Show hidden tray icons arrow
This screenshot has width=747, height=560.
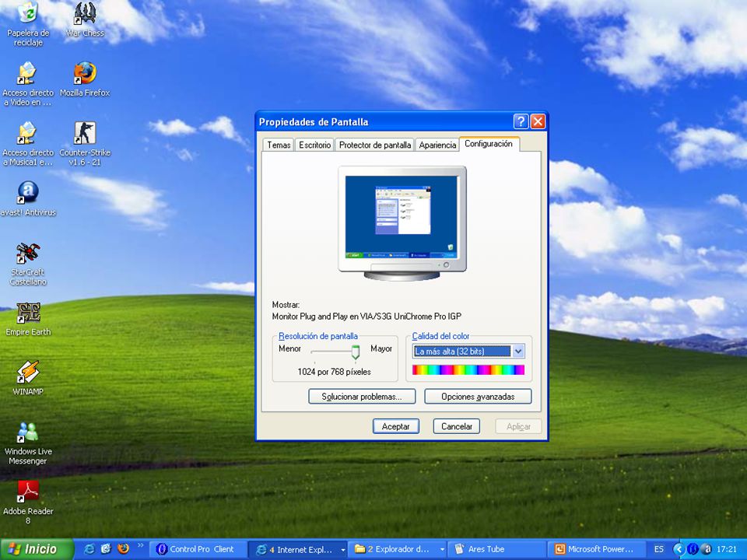tap(679, 550)
